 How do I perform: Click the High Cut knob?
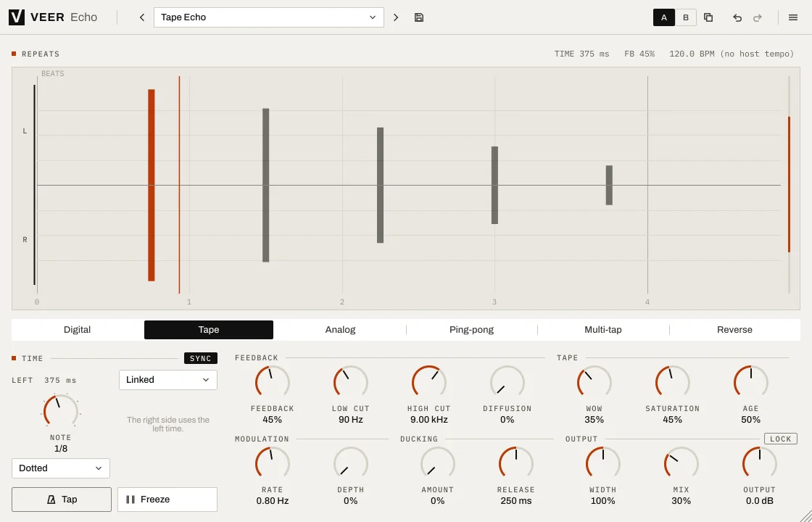click(x=428, y=383)
